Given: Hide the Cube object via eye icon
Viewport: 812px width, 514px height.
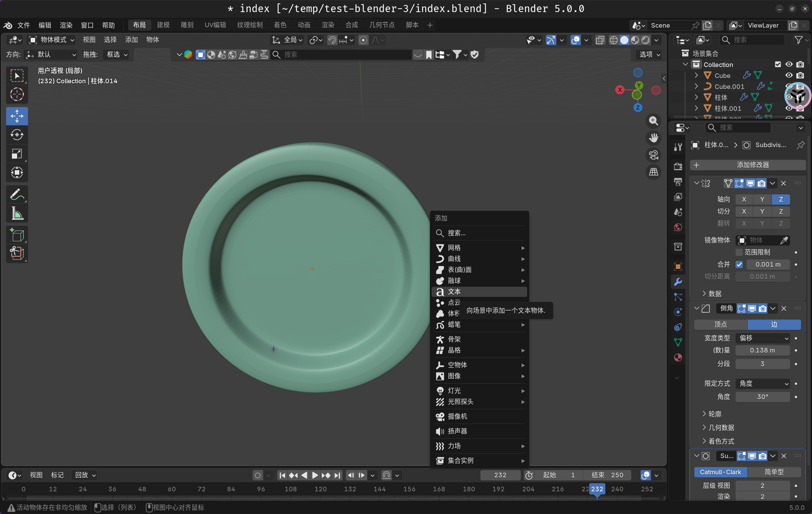Looking at the screenshot, I should (789, 75).
